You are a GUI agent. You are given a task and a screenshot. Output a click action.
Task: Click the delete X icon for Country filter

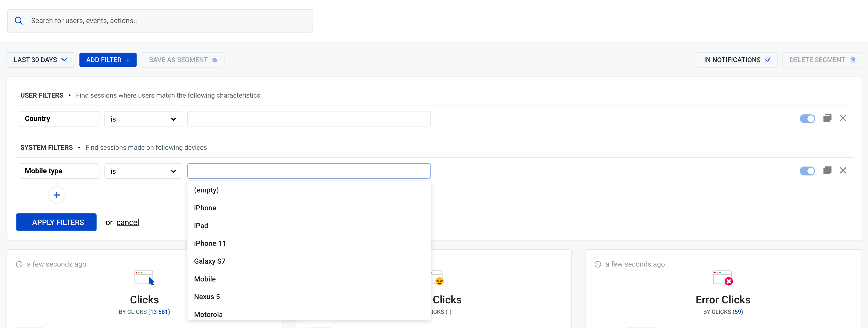click(x=843, y=118)
